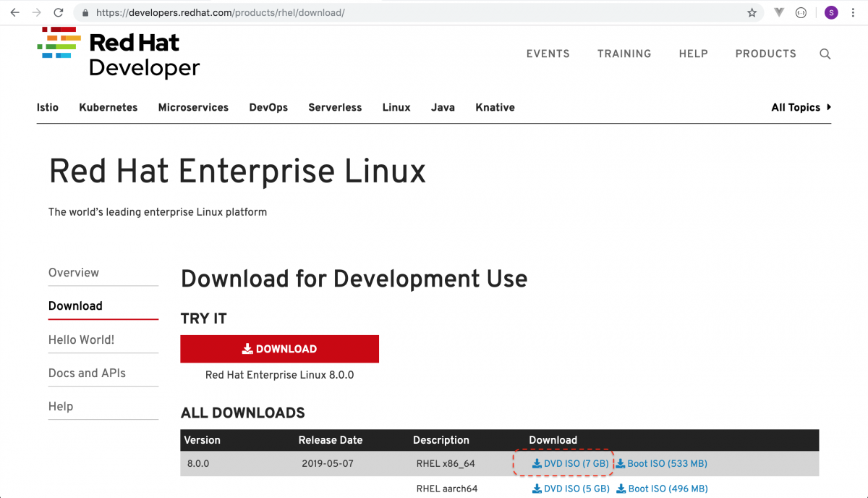Screen dimensions: 868x498
Task: Open site search with the magnifier icon
Action: 825,54
